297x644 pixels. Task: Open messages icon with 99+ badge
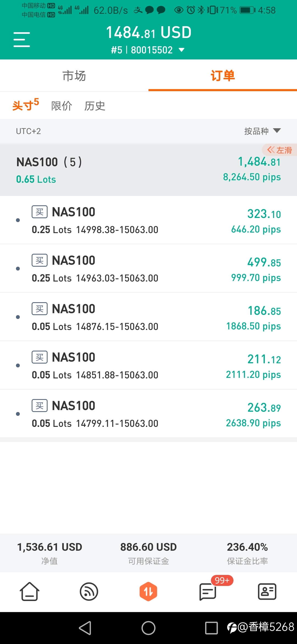coord(208,591)
